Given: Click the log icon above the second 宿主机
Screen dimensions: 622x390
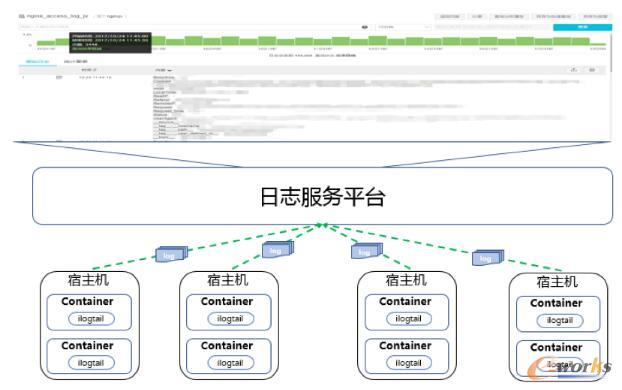Looking at the screenshot, I should point(278,250).
